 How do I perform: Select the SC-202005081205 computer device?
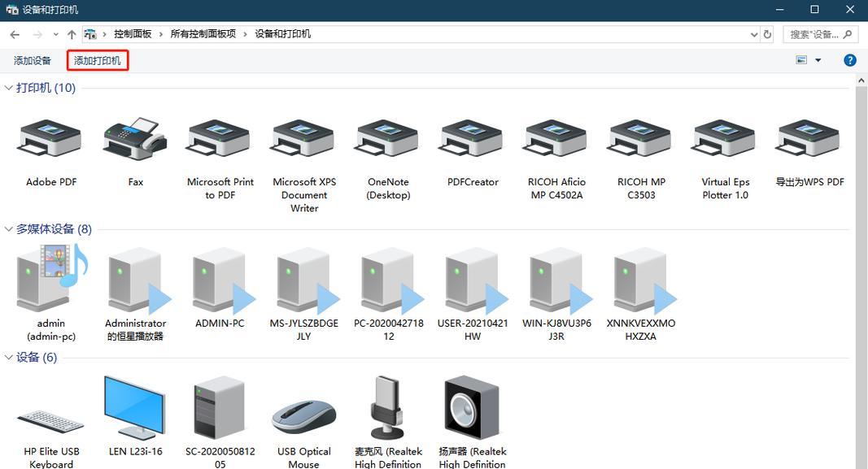[219, 408]
